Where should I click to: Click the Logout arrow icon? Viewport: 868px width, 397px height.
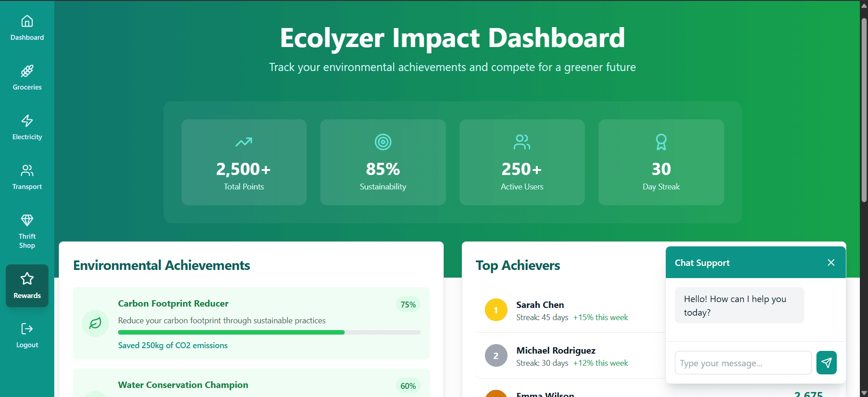pos(27,329)
